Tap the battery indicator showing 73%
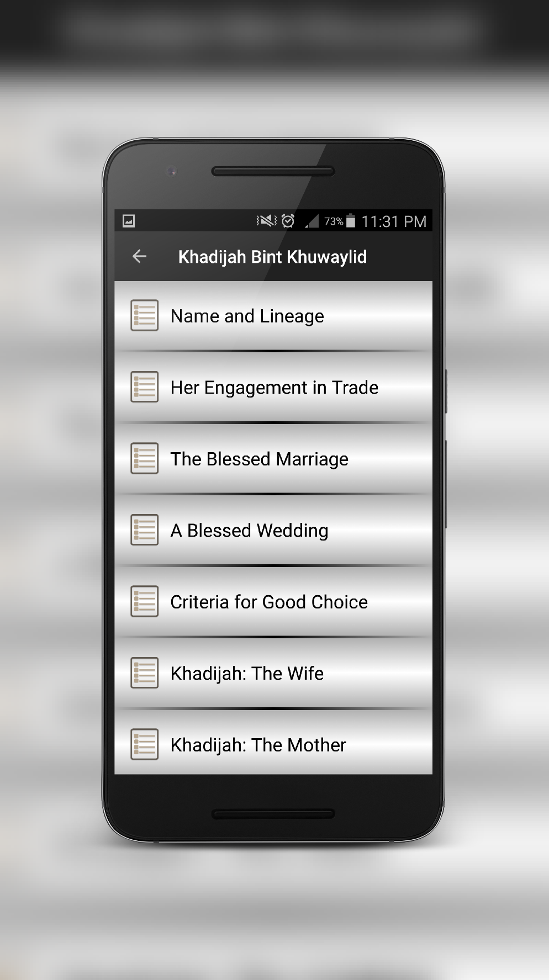Screen dimensions: 549x980 tap(350, 221)
